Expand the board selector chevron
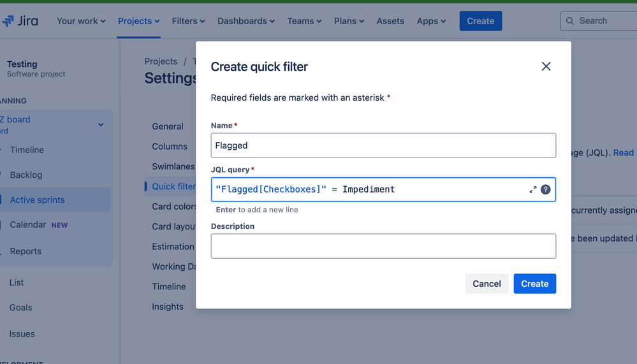This screenshot has width=637, height=364. pos(101,125)
